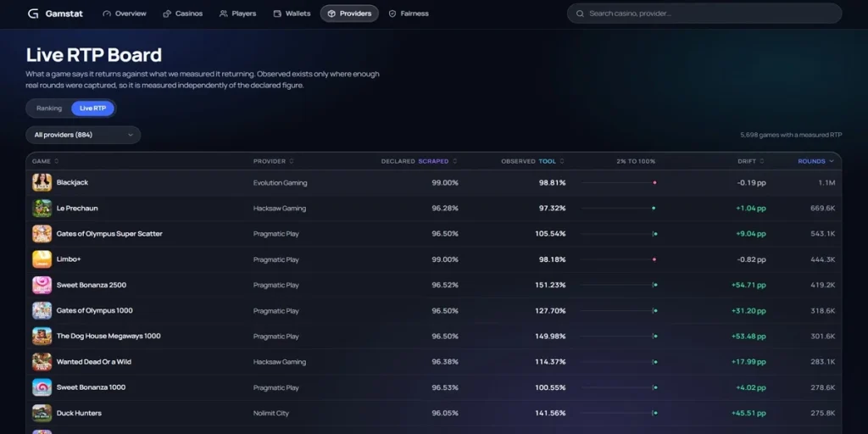868x434 pixels.
Task: Open the Casinos tab
Action: [183, 14]
